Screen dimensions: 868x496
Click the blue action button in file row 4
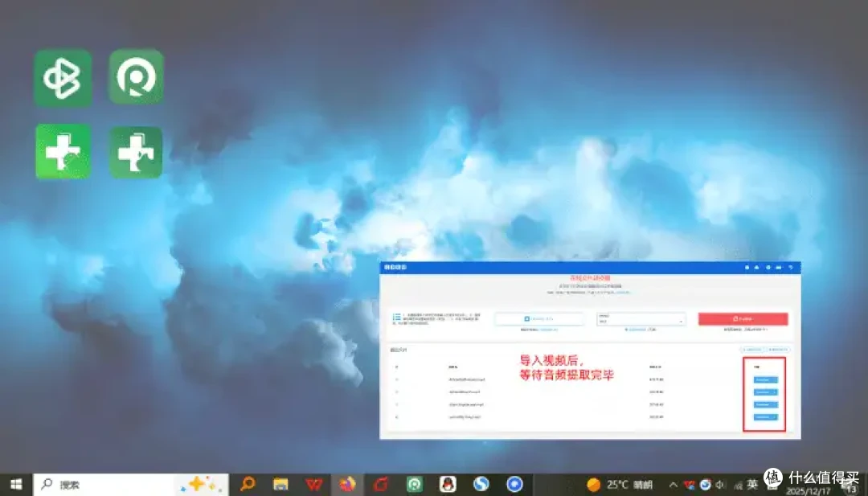(766, 417)
